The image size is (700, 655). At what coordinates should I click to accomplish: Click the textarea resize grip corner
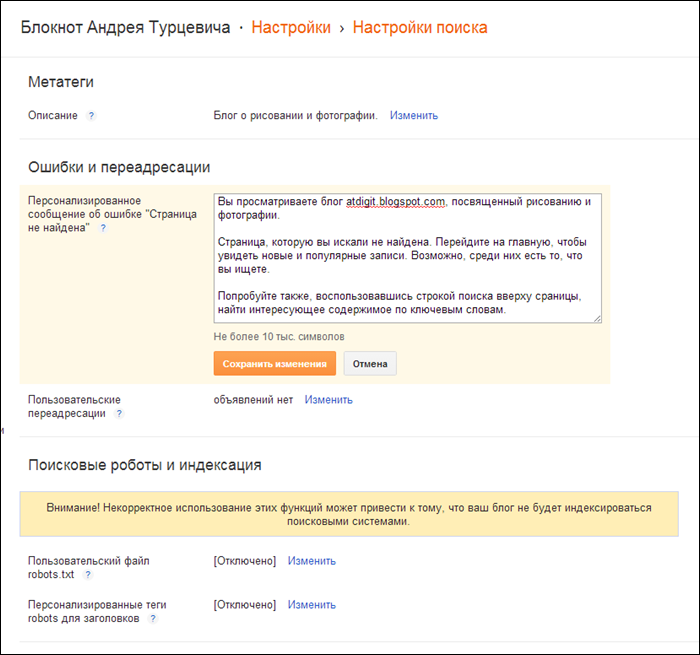597,318
